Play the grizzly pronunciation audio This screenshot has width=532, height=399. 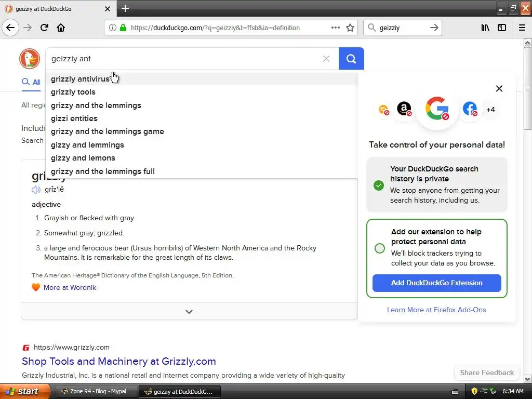click(x=36, y=190)
